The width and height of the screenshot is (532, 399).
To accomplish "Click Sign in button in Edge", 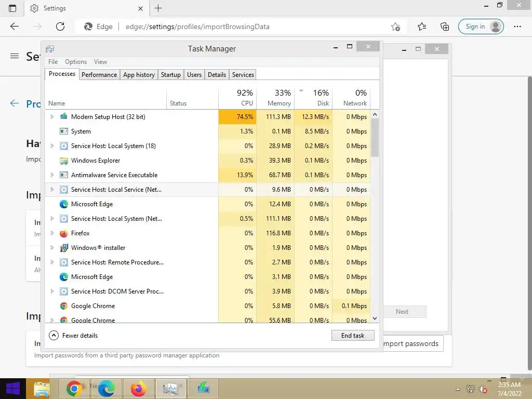I will coord(481,26).
